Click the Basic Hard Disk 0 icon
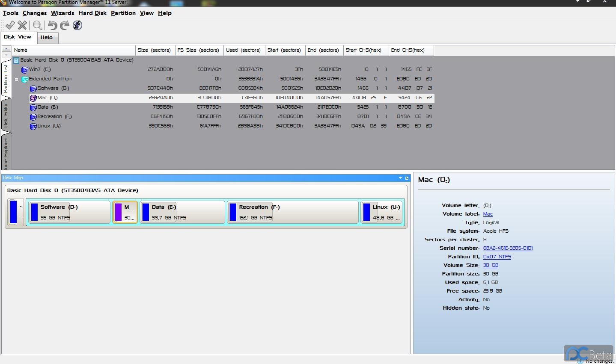The image size is (616, 364). point(16,60)
